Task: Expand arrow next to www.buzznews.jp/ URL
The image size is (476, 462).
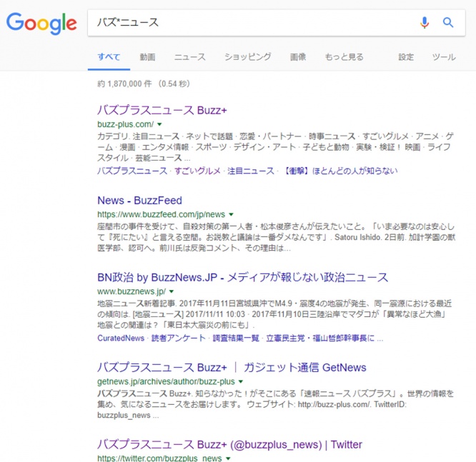Action: (172, 291)
